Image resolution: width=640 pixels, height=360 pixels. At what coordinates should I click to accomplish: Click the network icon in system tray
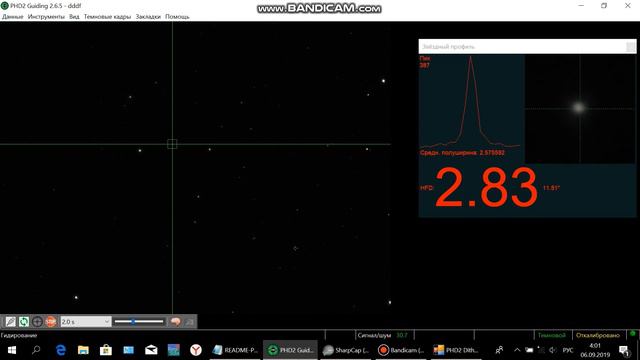(x=541, y=350)
